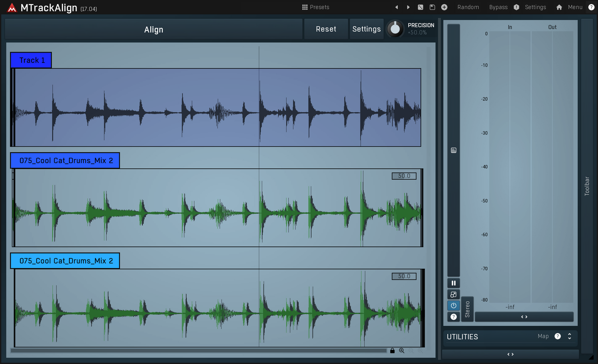Click the zoom in magnifier icon
598x364 pixels.
pyautogui.click(x=402, y=351)
